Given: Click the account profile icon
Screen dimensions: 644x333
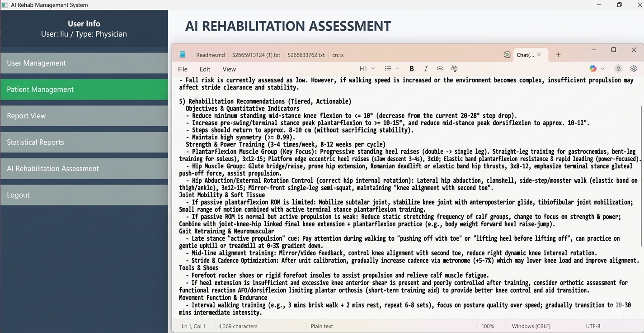Looking at the screenshot, I should tap(618, 69).
